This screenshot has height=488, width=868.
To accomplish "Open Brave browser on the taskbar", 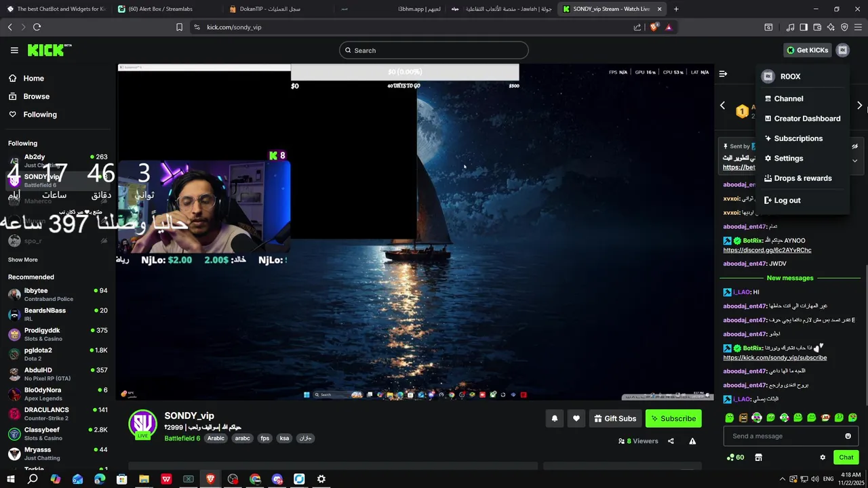I will (x=210, y=479).
